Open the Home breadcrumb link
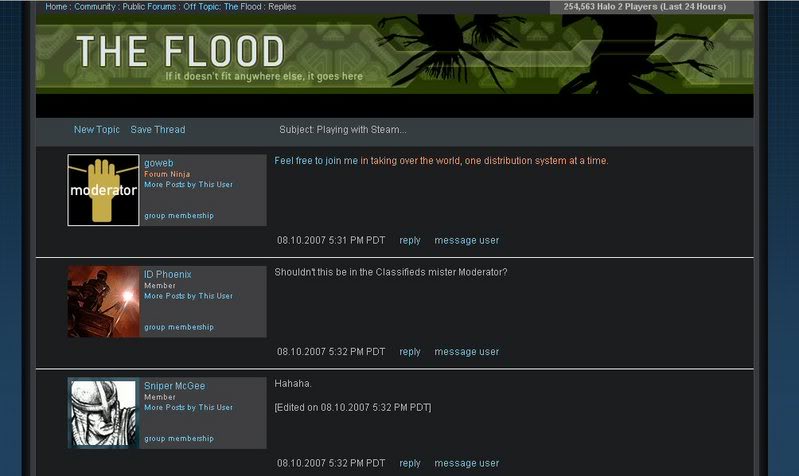This screenshot has height=476, width=799. tap(56, 7)
